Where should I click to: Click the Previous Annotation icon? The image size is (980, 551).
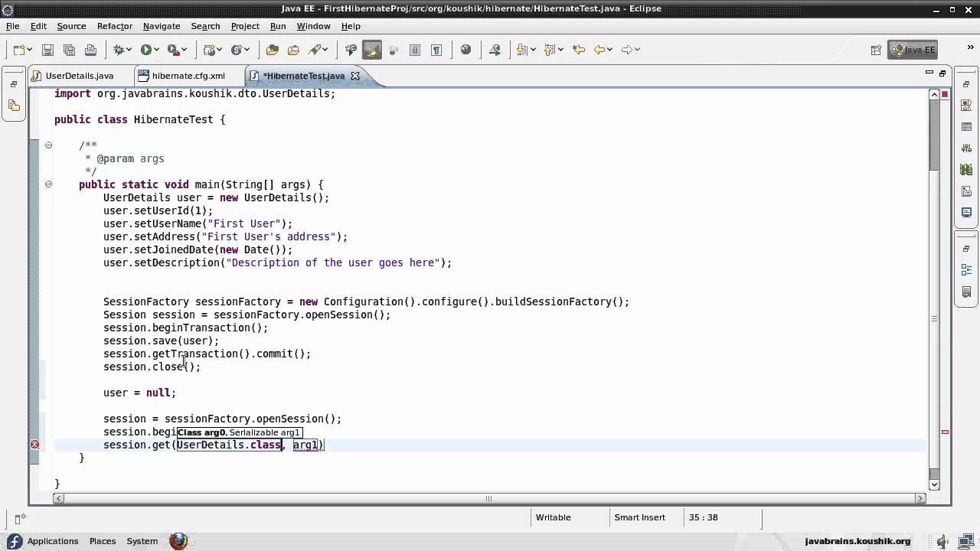click(x=550, y=50)
